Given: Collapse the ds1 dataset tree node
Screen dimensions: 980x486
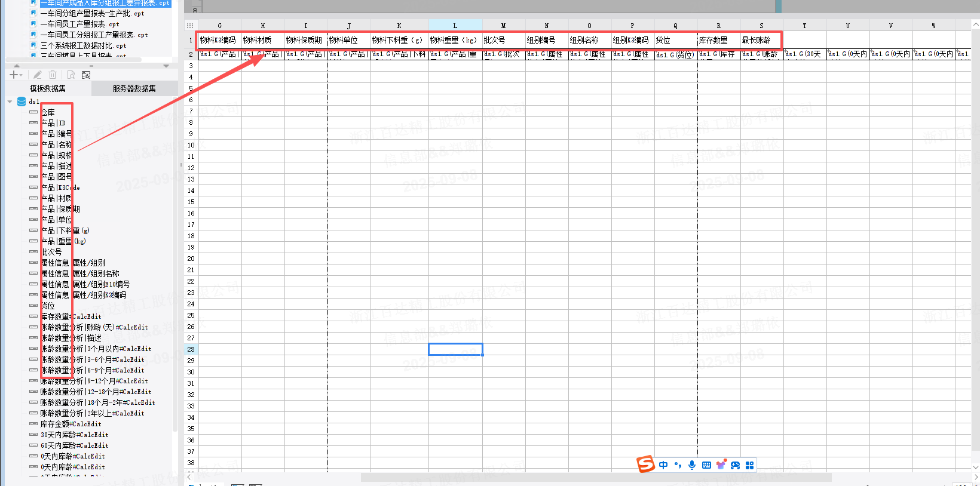Looking at the screenshot, I should pos(10,101).
